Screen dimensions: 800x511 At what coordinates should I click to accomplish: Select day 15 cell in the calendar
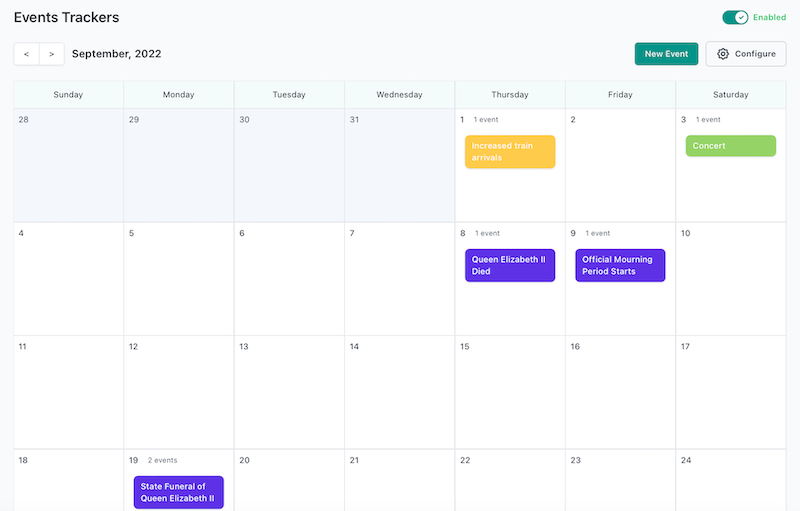[510, 392]
